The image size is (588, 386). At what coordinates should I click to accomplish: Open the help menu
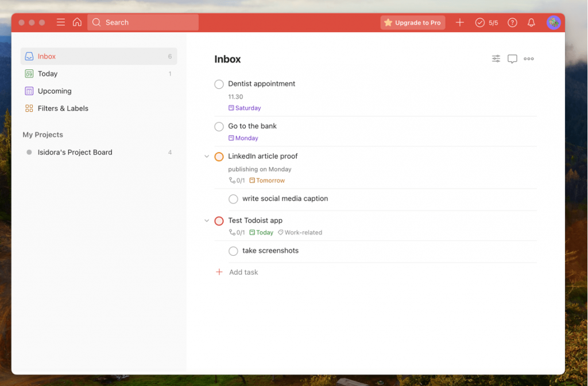click(x=512, y=22)
